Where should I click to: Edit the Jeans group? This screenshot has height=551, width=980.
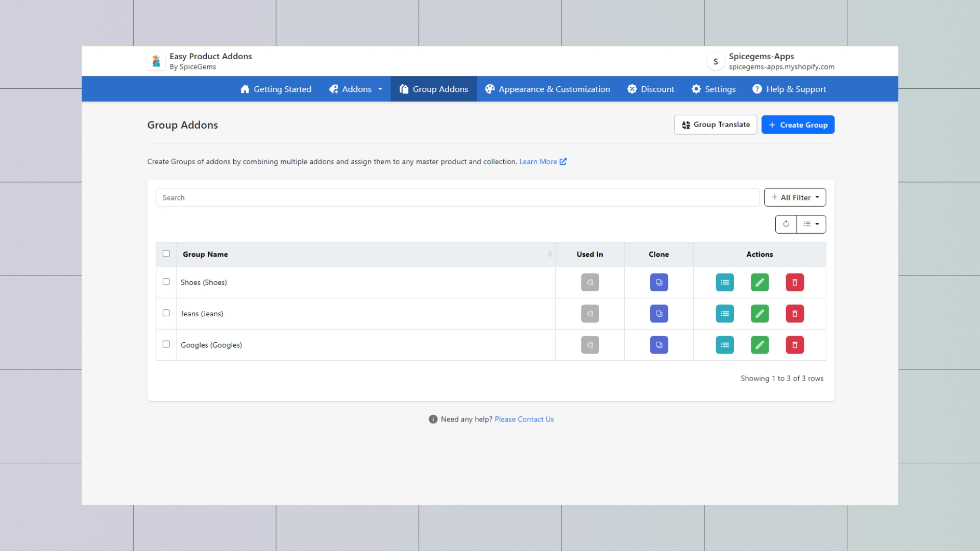click(759, 314)
